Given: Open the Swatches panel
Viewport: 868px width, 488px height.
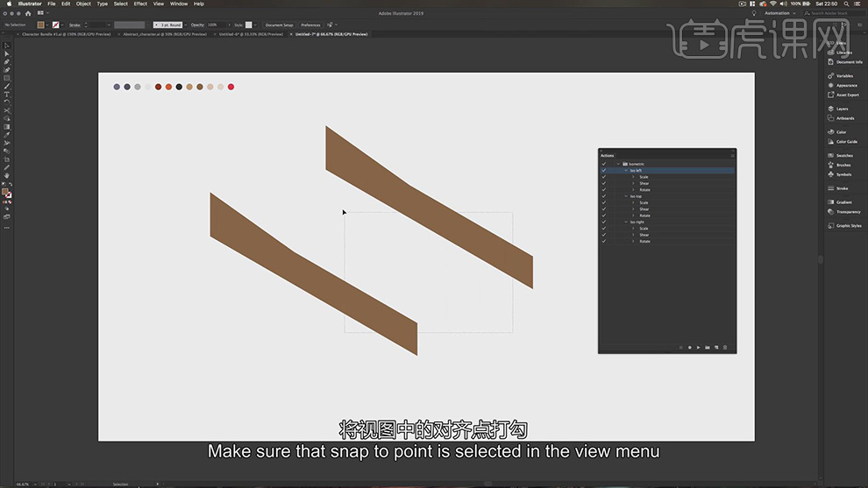Looking at the screenshot, I should coord(841,155).
